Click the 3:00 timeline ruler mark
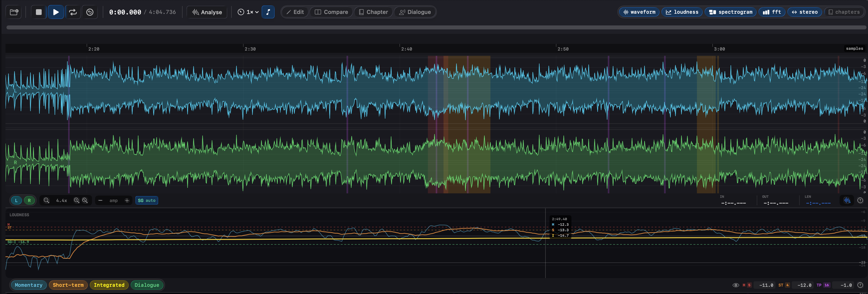 tap(719, 49)
